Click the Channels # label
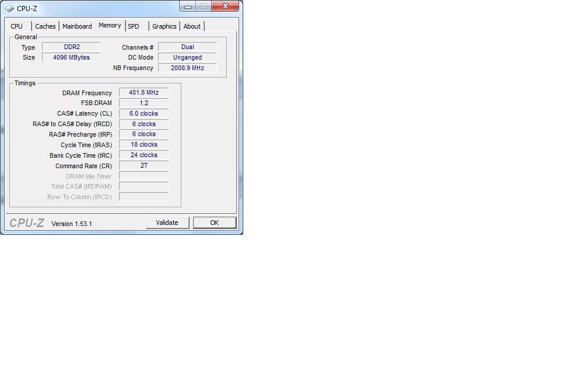Viewport: 588px width, 368px height. (x=138, y=47)
